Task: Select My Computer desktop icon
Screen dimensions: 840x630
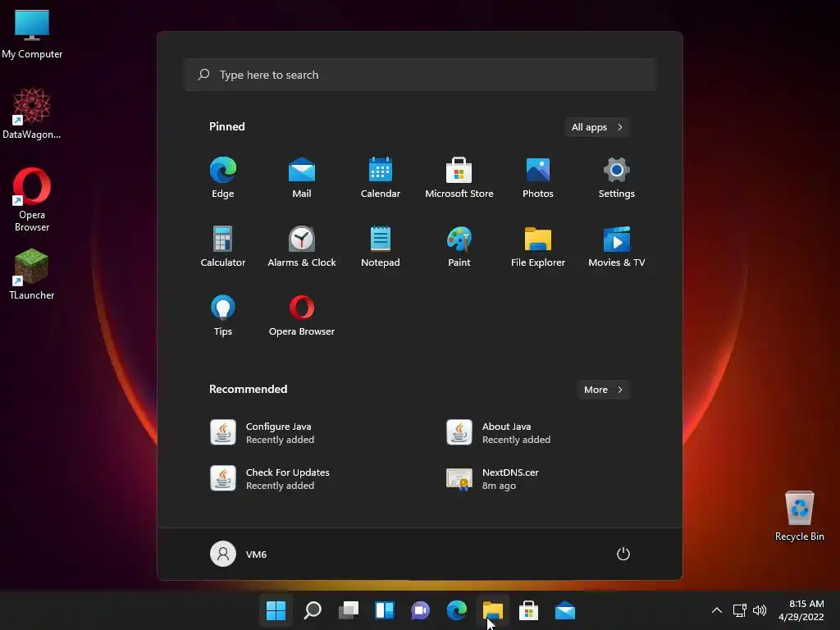Action: point(32,34)
